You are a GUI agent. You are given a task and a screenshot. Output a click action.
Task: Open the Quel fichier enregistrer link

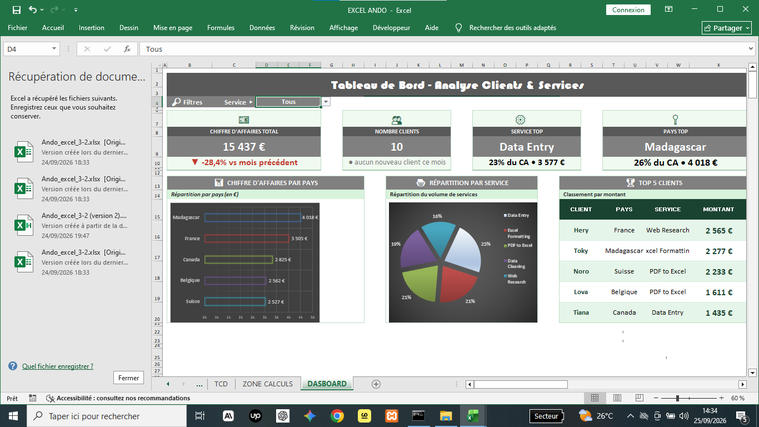pyautogui.click(x=58, y=366)
